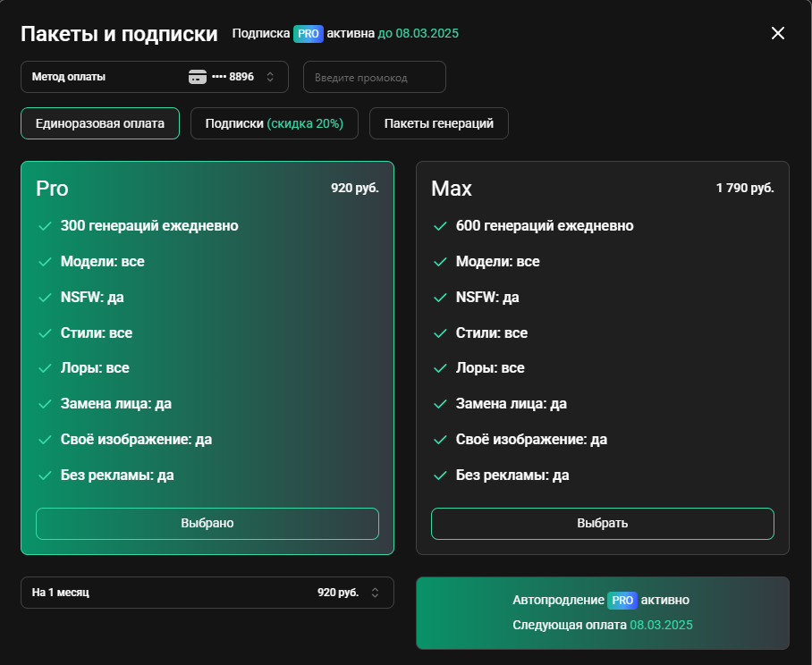The width and height of the screenshot is (812, 665).
Task: Open the Подписки (скидка 20%) tab
Action: 275,123
